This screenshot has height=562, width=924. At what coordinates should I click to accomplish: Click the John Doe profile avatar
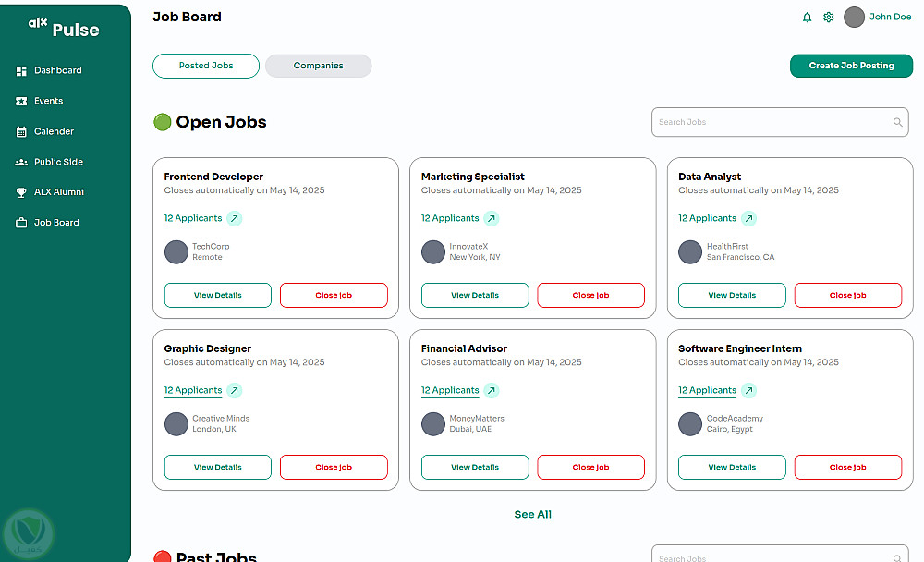tap(855, 18)
